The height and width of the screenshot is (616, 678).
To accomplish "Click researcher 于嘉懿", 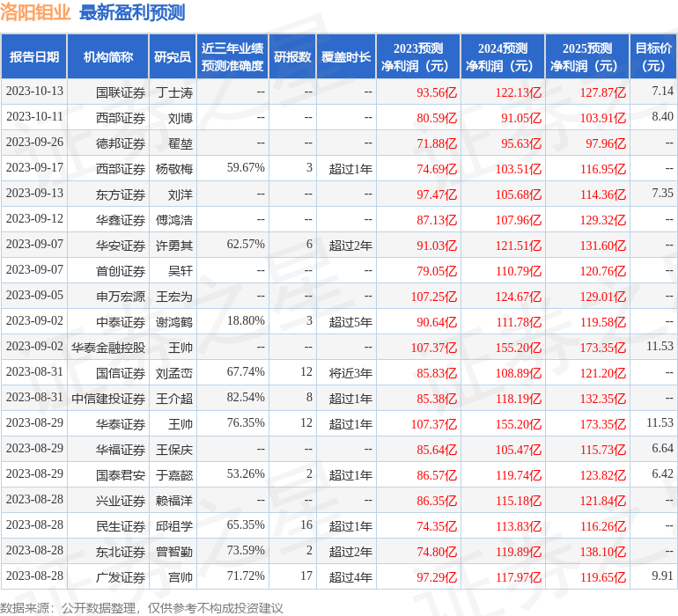I will (x=174, y=475).
